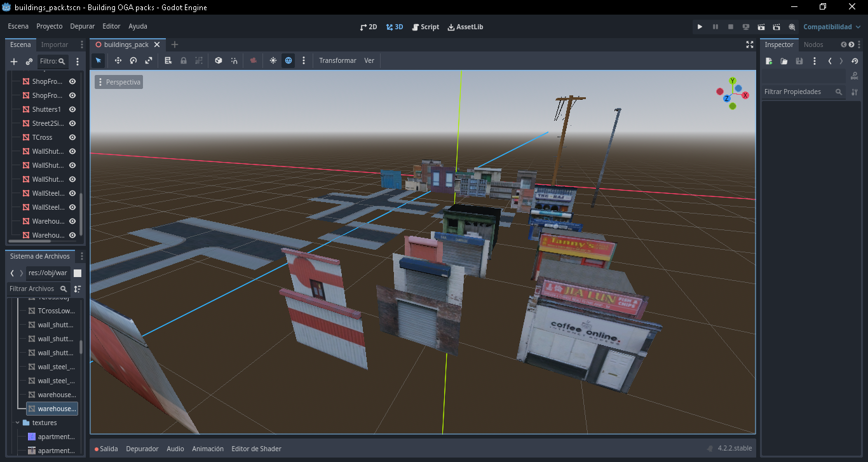Open the Depurar menu

83,27
